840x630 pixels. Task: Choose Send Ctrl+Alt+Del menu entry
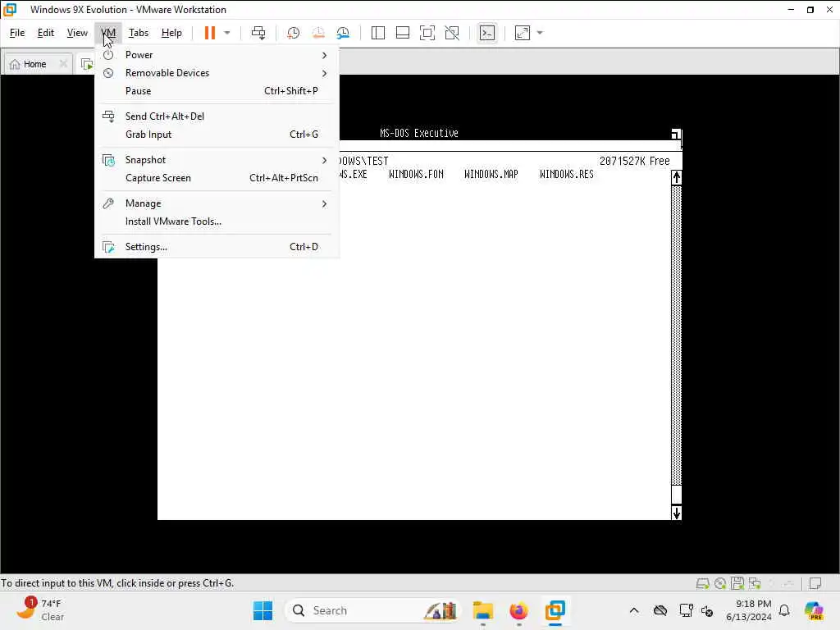click(217, 116)
